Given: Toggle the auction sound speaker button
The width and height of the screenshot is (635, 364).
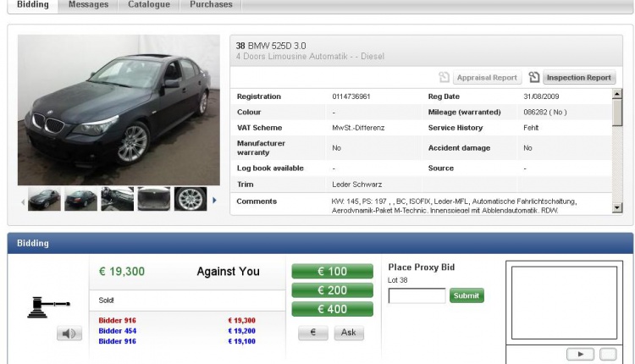Looking at the screenshot, I should [x=69, y=334].
